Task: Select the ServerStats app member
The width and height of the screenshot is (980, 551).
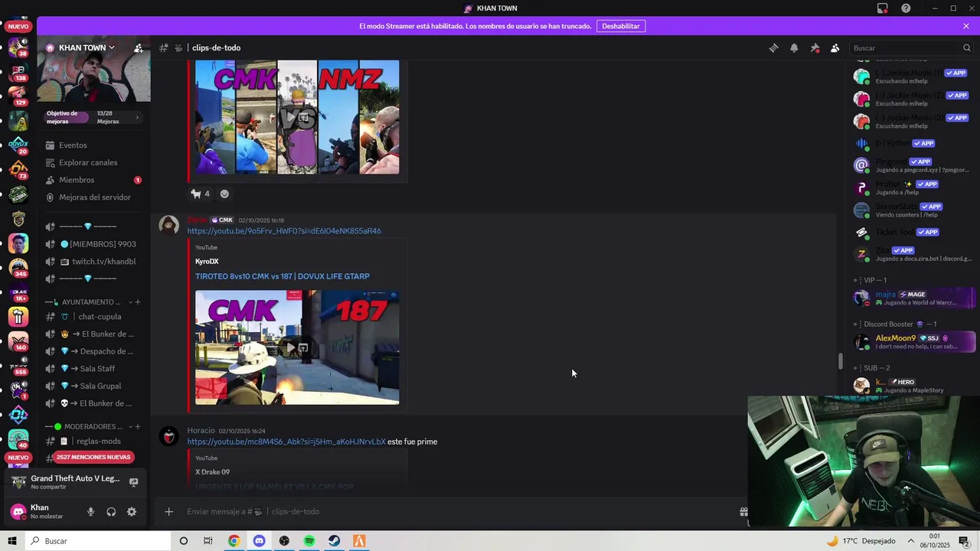Action: pos(914,210)
